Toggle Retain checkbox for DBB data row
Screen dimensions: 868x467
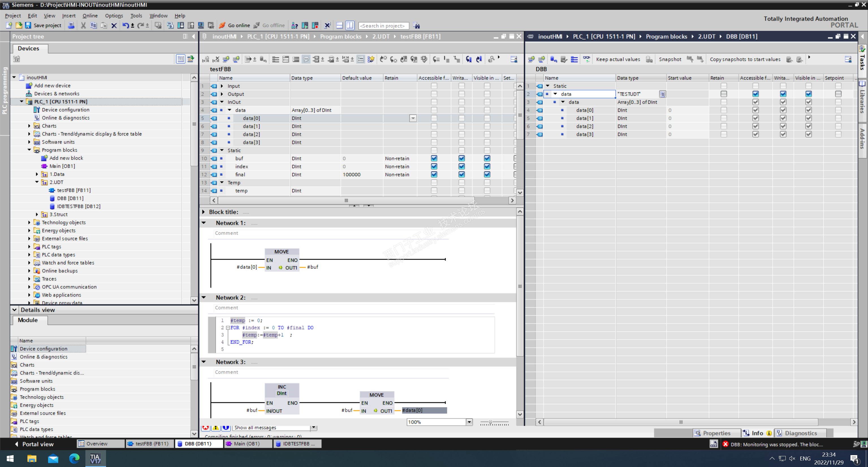(724, 94)
